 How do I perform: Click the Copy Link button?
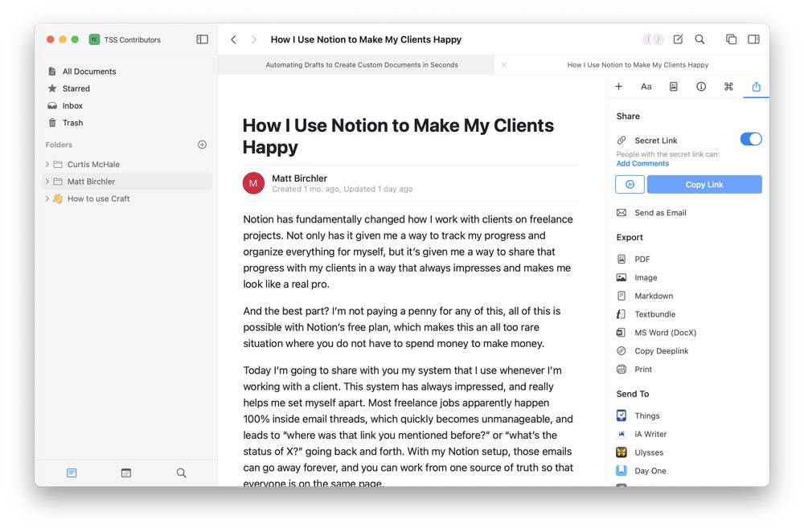[x=704, y=185]
